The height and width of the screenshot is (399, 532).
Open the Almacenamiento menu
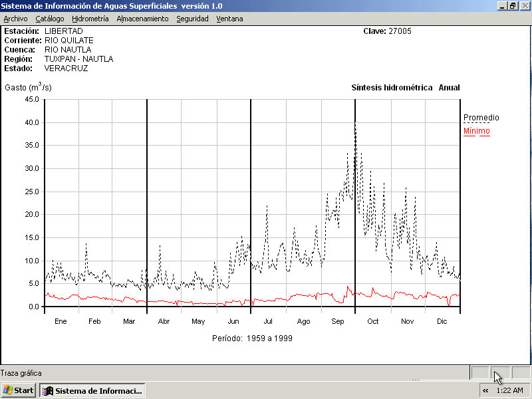(142, 19)
